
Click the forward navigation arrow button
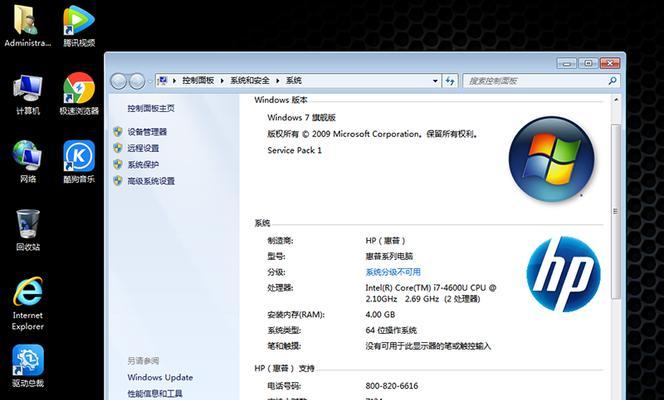coord(136,81)
